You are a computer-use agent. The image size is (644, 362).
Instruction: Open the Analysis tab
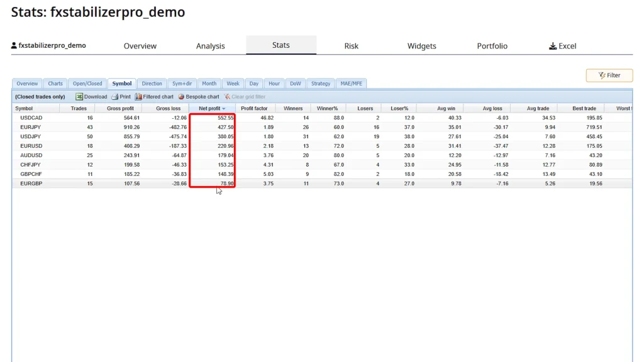(x=210, y=46)
